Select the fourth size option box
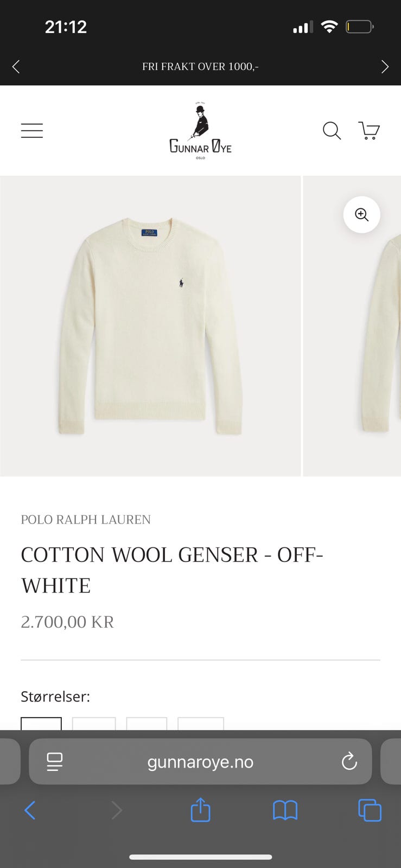The image size is (401, 868). (201, 724)
